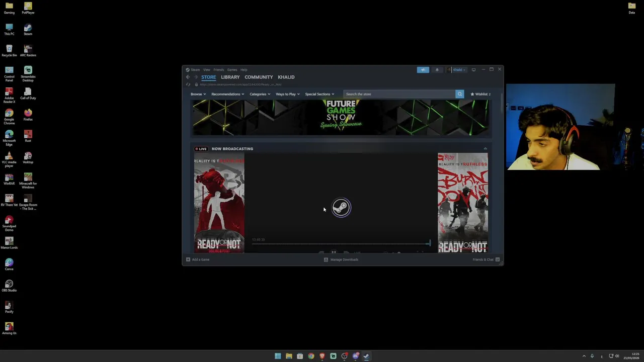Select the Firefox desktop shortcut
The width and height of the screenshot is (644, 362).
tap(28, 115)
